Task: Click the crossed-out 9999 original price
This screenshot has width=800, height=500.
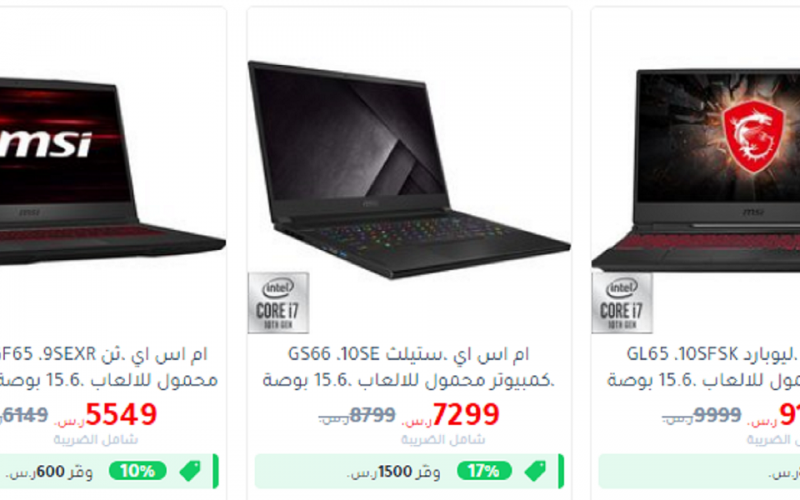Action: click(717, 415)
